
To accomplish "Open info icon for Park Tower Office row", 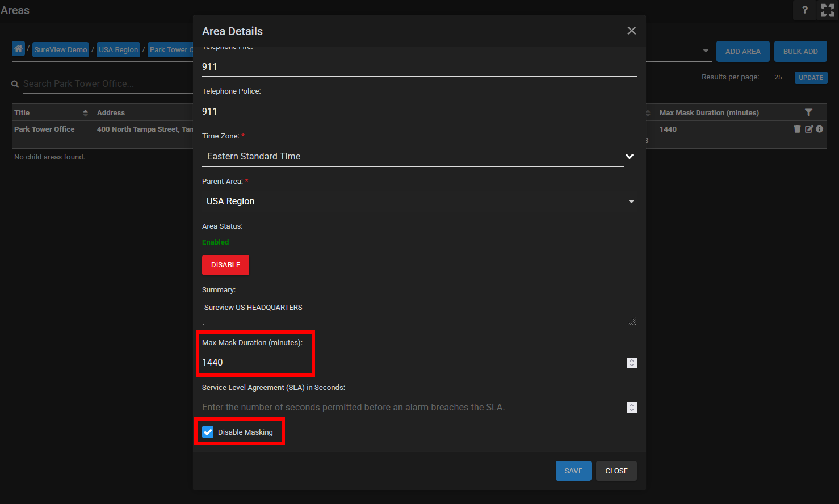I will pos(819,129).
